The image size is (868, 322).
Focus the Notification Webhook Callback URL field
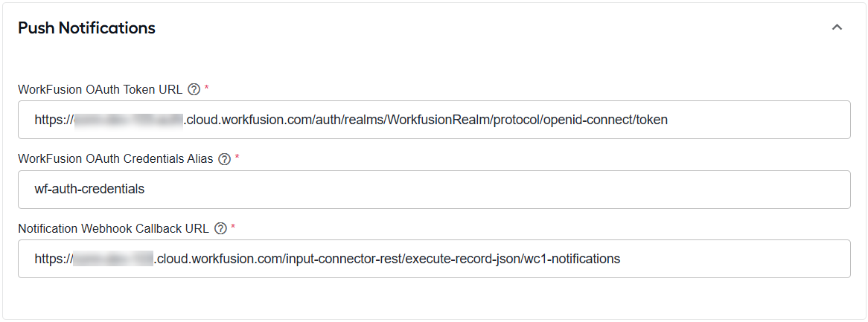coord(434,258)
